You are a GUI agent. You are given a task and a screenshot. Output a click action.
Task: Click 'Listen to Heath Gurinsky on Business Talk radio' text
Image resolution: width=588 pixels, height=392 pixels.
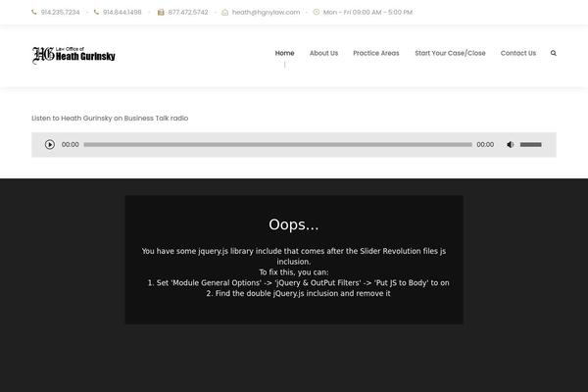tap(110, 119)
